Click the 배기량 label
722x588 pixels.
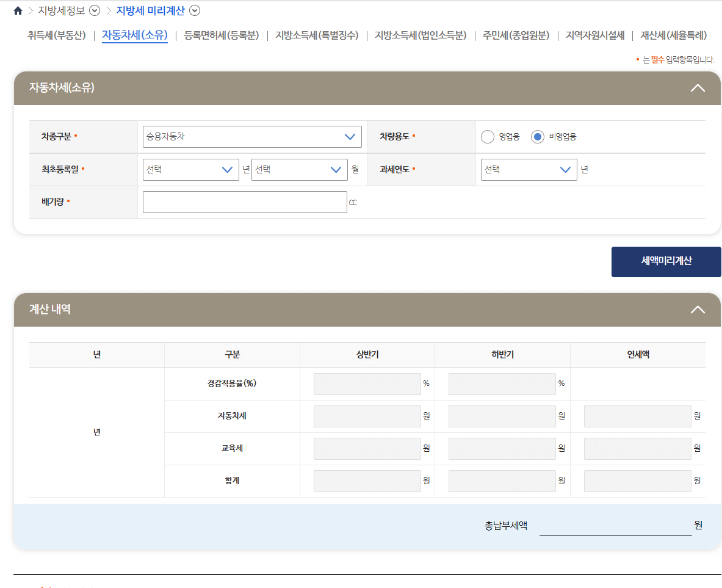52,202
